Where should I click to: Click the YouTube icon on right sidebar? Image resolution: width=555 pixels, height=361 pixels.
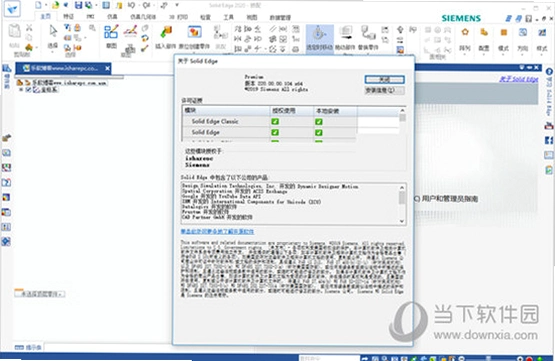pos(549,126)
